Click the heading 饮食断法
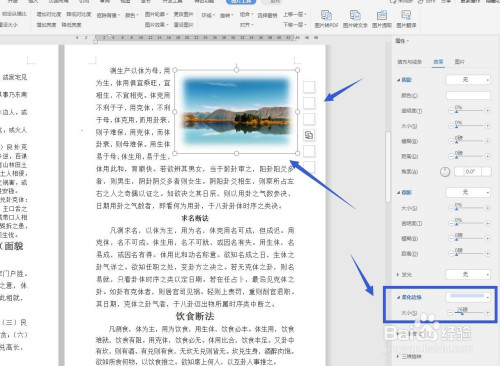The height and width of the screenshot is (366, 500). coord(195,316)
